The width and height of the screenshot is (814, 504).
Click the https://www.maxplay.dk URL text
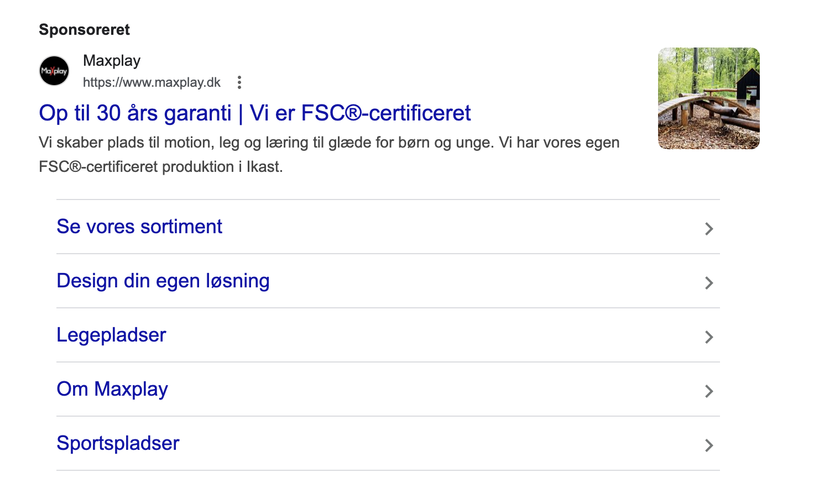click(x=152, y=82)
